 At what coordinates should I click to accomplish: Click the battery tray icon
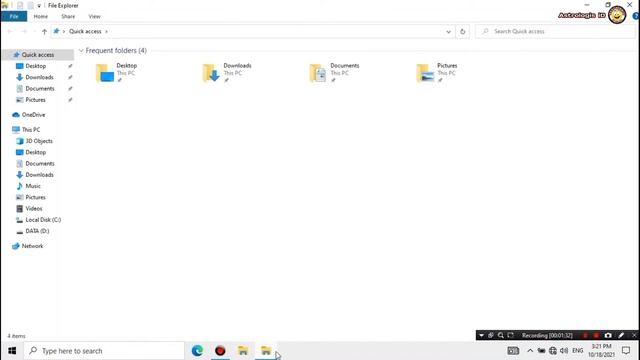click(541, 351)
